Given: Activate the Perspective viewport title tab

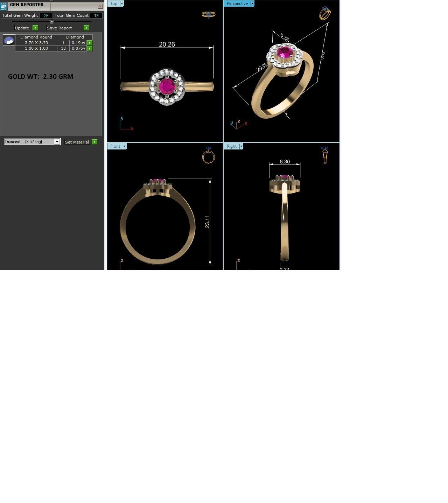Looking at the screenshot, I should (237, 4).
